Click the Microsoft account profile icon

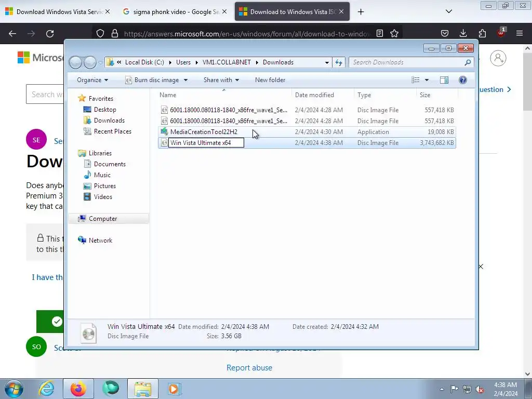[x=498, y=58]
